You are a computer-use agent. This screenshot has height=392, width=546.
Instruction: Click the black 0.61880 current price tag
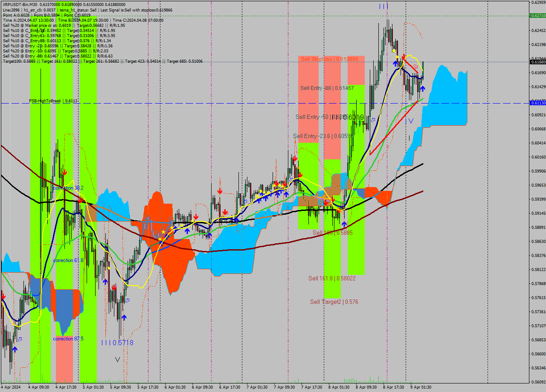(x=537, y=62)
